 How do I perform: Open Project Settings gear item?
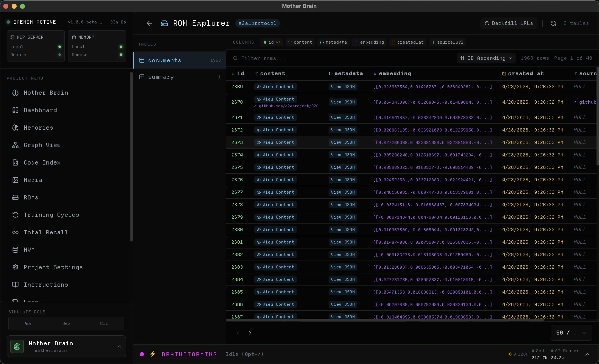[x=48, y=267]
